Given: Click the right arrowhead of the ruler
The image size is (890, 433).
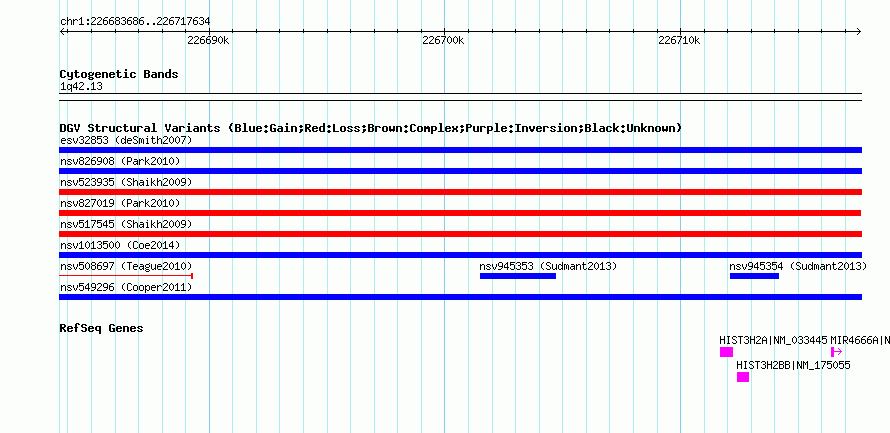Looking at the screenshot, I should pos(859,32).
